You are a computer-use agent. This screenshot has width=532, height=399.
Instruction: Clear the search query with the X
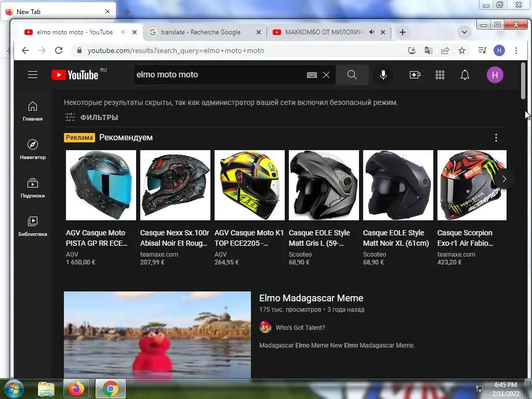326,75
